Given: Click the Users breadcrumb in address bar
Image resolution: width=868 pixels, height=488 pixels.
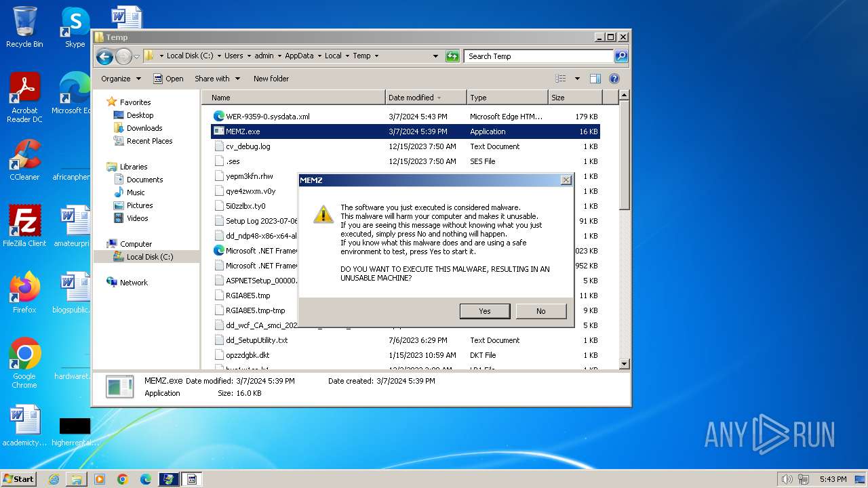Looking at the screenshot, I should (233, 56).
